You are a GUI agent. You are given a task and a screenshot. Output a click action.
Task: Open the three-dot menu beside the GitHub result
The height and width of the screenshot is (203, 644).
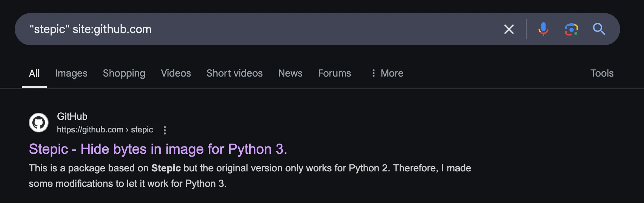(165, 130)
